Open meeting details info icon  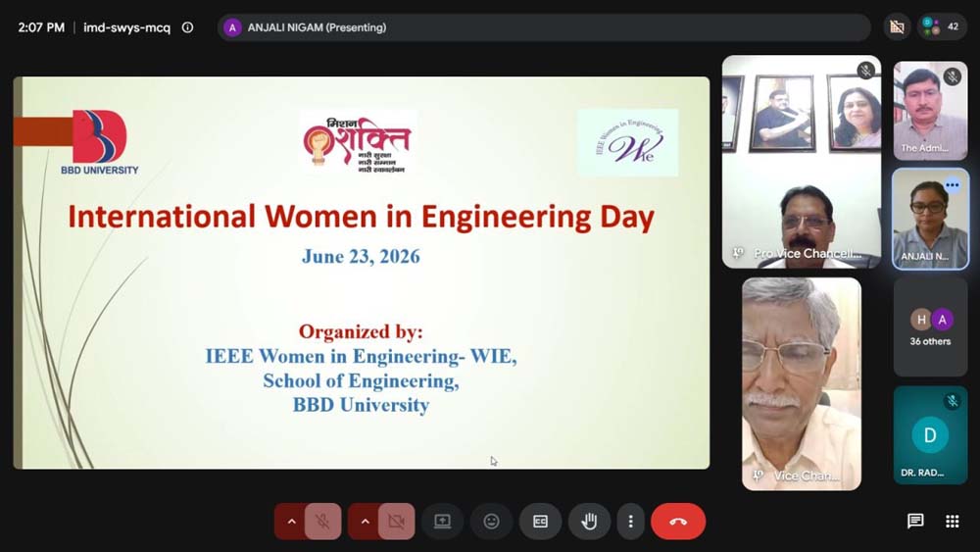point(187,27)
